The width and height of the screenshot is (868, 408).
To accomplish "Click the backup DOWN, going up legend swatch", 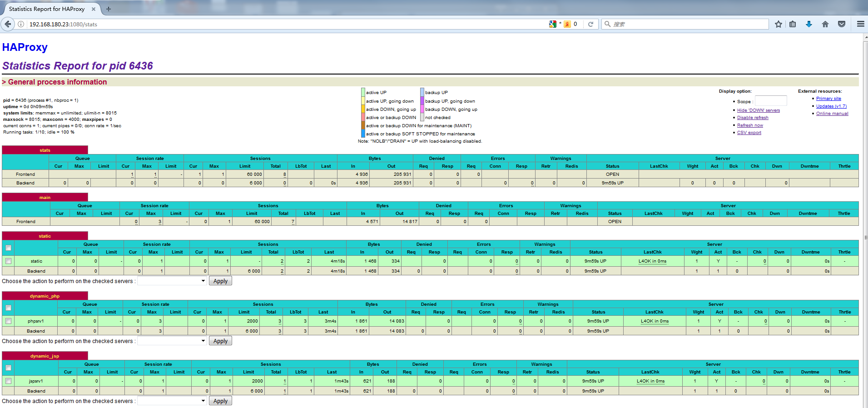I will point(422,109).
